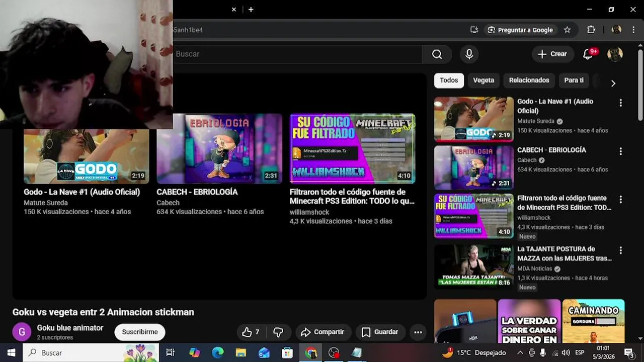Open YouTube account avatar menu

pos(615,54)
